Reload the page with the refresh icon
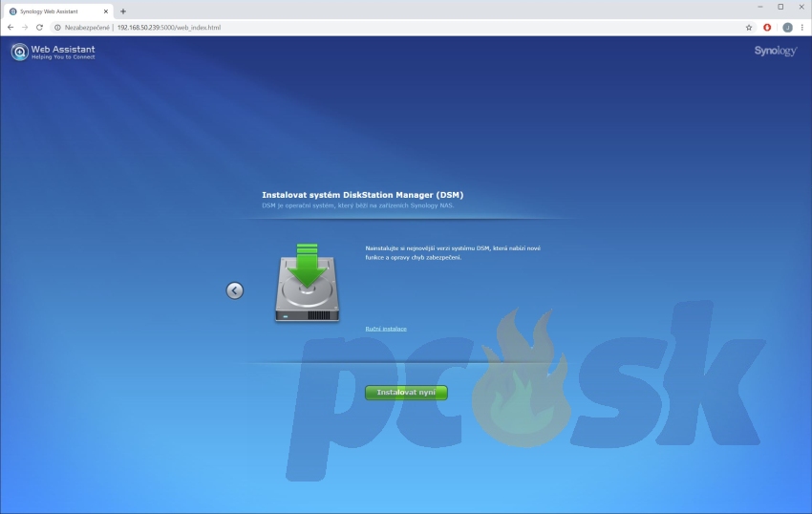Viewport: 812px width, 514px height. (x=39, y=28)
